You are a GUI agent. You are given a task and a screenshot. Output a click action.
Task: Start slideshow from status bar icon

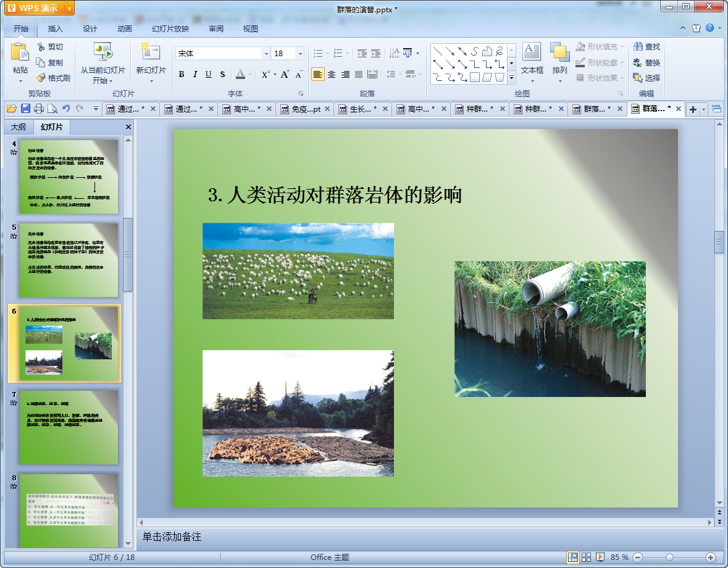coord(600,558)
